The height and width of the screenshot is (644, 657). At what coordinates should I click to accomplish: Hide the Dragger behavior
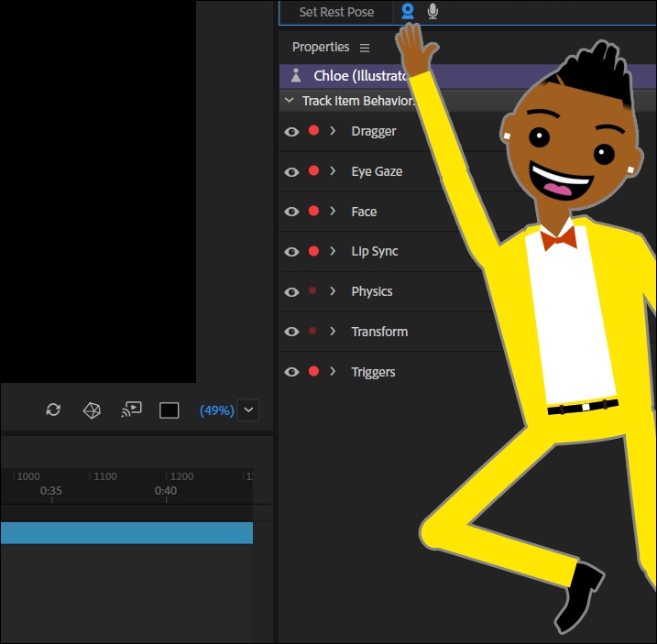point(291,132)
